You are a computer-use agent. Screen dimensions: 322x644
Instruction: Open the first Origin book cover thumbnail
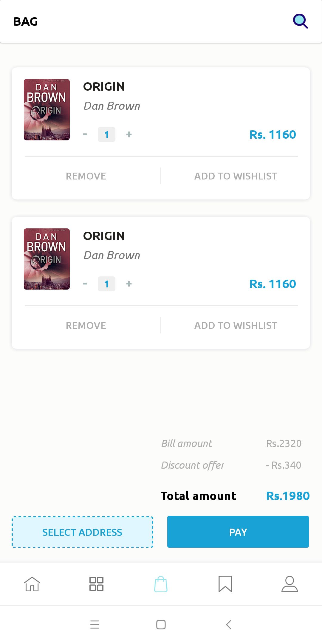[47, 109]
